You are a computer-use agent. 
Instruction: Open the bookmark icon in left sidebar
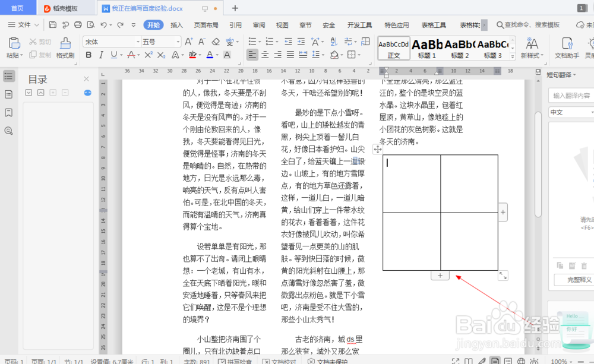pos(8,112)
